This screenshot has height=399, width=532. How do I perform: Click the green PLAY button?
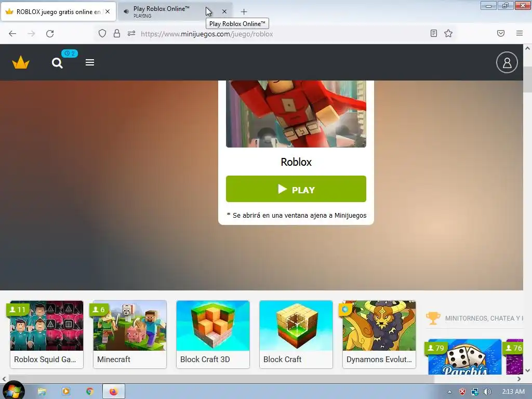(x=296, y=189)
